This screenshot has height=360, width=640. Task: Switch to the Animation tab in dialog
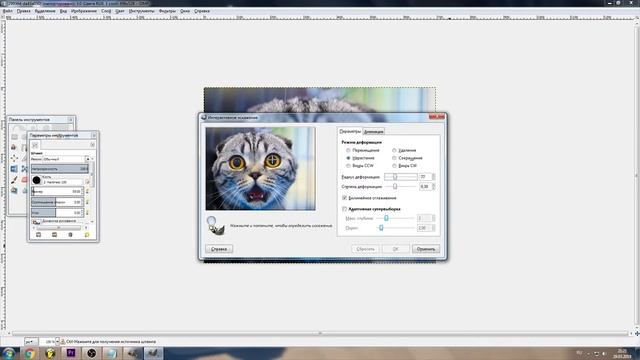373,131
